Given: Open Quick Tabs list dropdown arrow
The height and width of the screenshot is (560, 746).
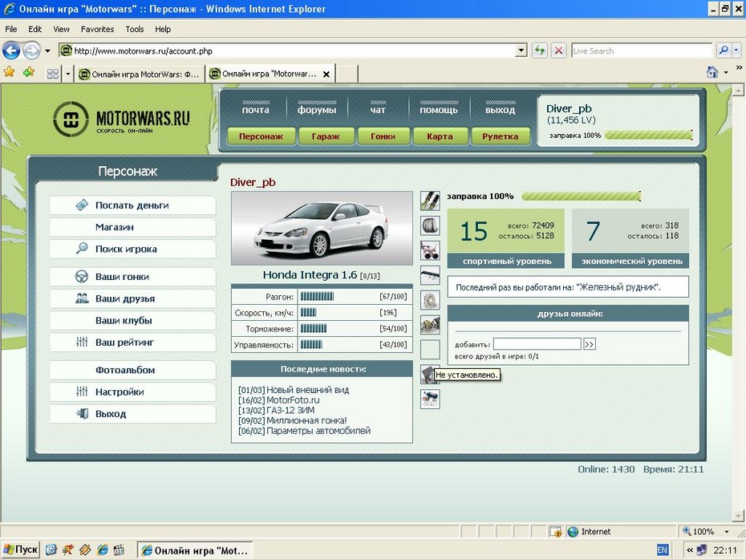Looking at the screenshot, I should (x=67, y=74).
